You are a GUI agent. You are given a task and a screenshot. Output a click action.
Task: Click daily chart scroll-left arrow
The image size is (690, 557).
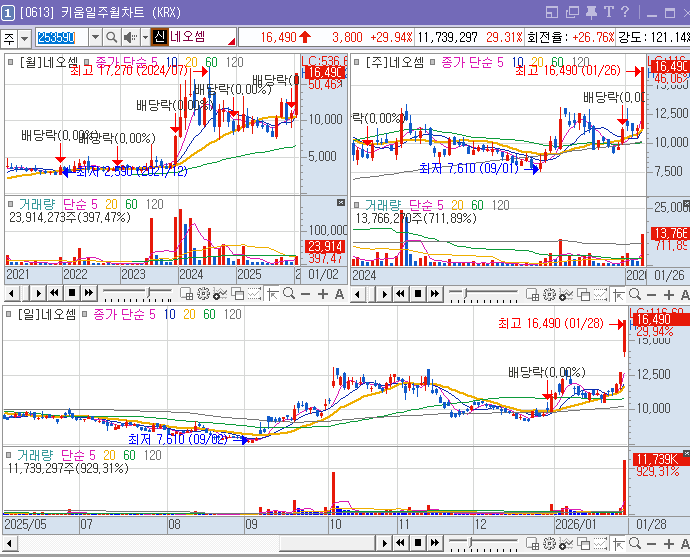pos(10,543)
